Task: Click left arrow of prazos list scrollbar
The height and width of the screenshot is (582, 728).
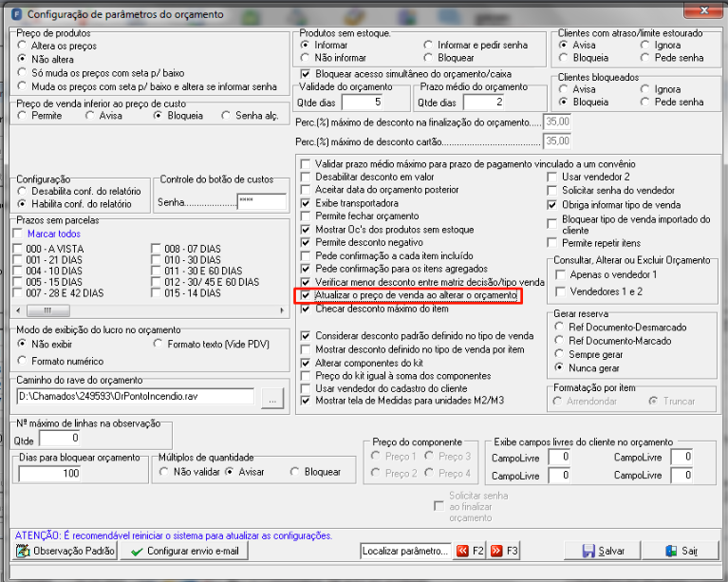Action: coord(18,310)
